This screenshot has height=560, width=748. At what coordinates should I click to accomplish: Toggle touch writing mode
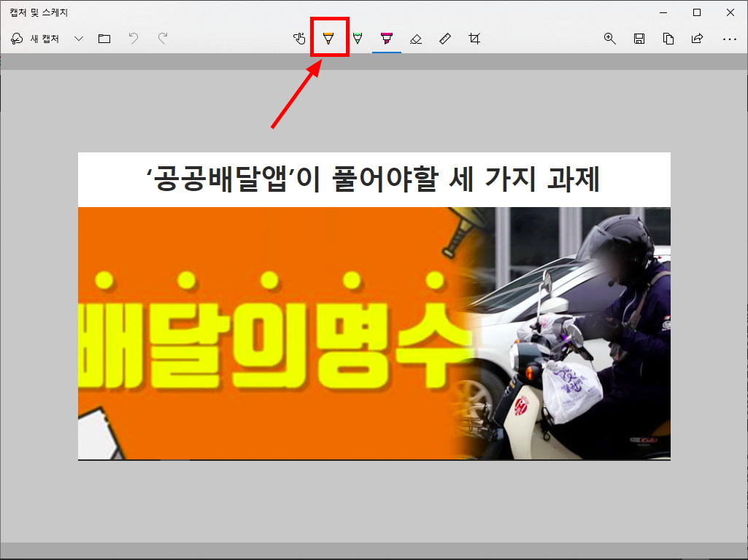pos(299,39)
